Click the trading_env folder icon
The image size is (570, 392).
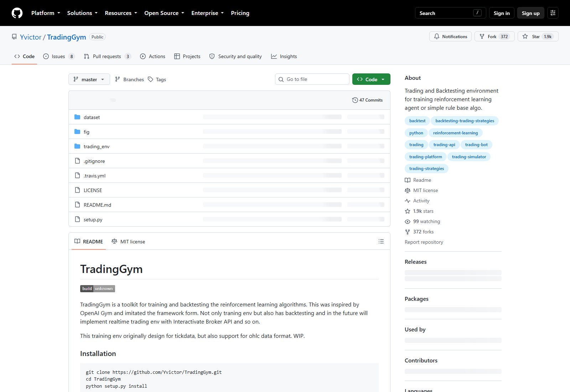(x=77, y=146)
